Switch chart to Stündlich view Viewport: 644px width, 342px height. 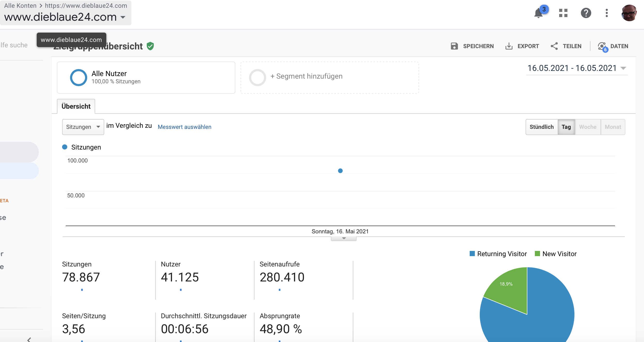click(x=542, y=127)
